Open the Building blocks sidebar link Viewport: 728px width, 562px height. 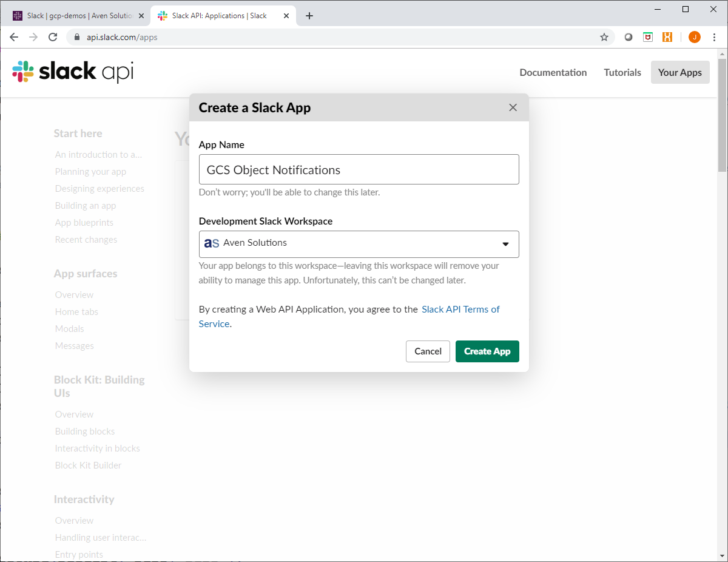coord(85,432)
